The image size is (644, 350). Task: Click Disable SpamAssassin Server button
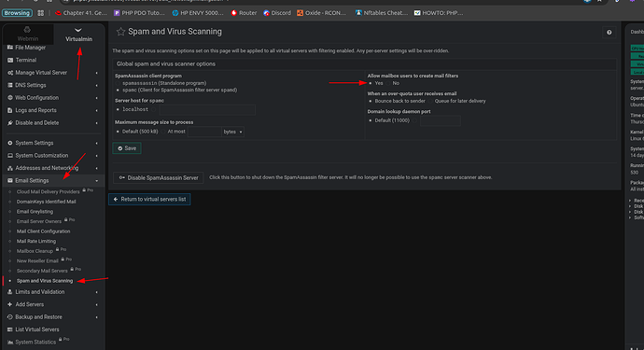point(158,178)
